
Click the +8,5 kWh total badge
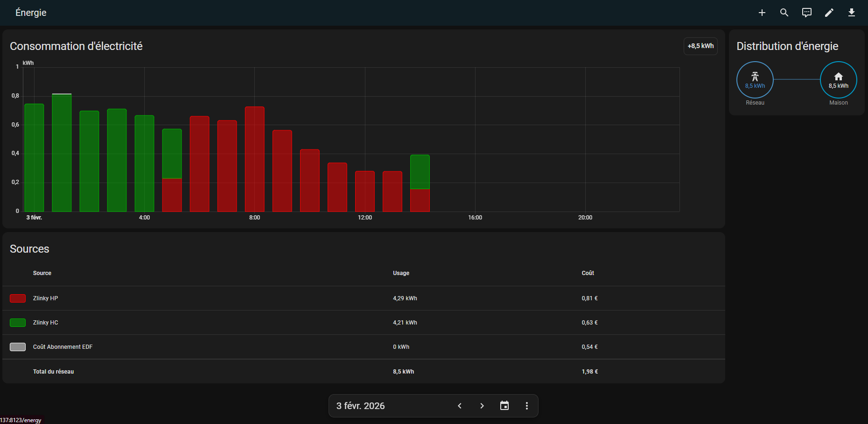[x=700, y=46]
